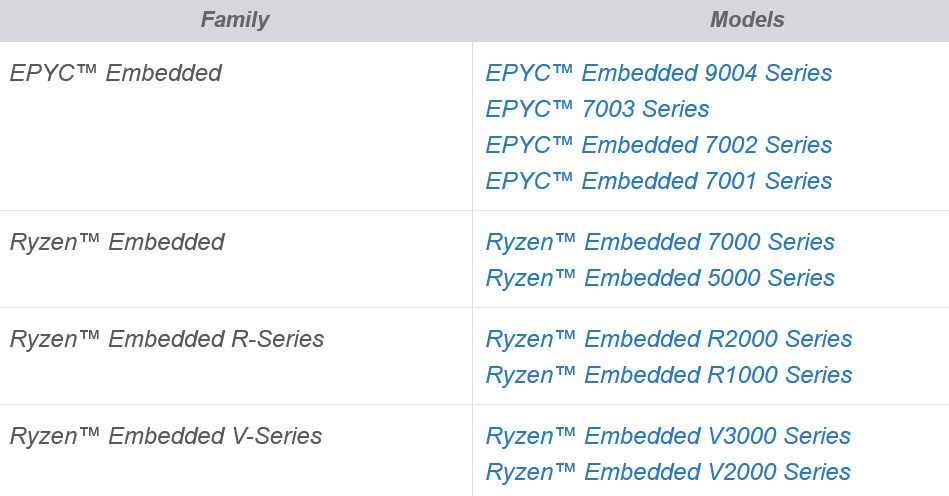Image resolution: width=949 pixels, height=496 pixels.
Task: Follow the EPYC Embedded 7002 Series link
Action: (658, 145)
